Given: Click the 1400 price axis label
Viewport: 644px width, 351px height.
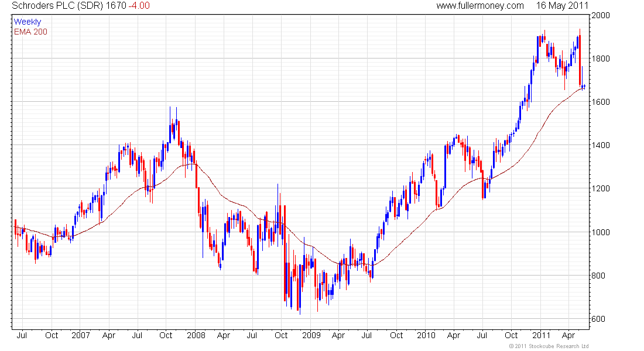Looking at the screenshot, I should pyautogui.click(x=601, y=145).
